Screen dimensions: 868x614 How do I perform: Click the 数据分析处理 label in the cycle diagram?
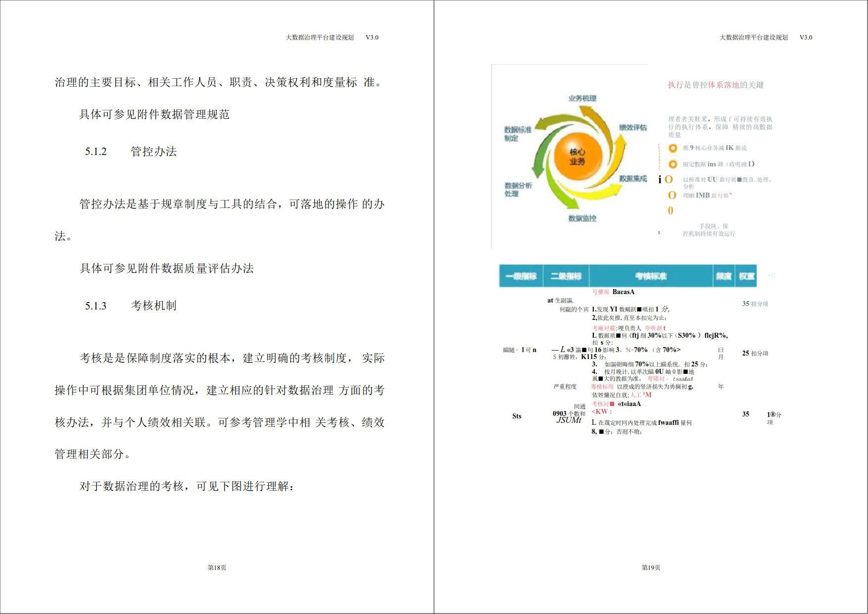(518, 189)
